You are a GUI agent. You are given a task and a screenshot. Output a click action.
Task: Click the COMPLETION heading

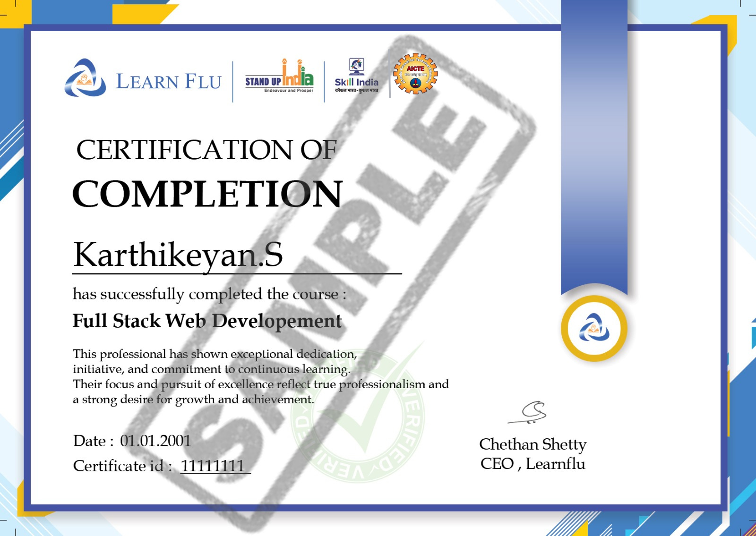coord(207,194)
